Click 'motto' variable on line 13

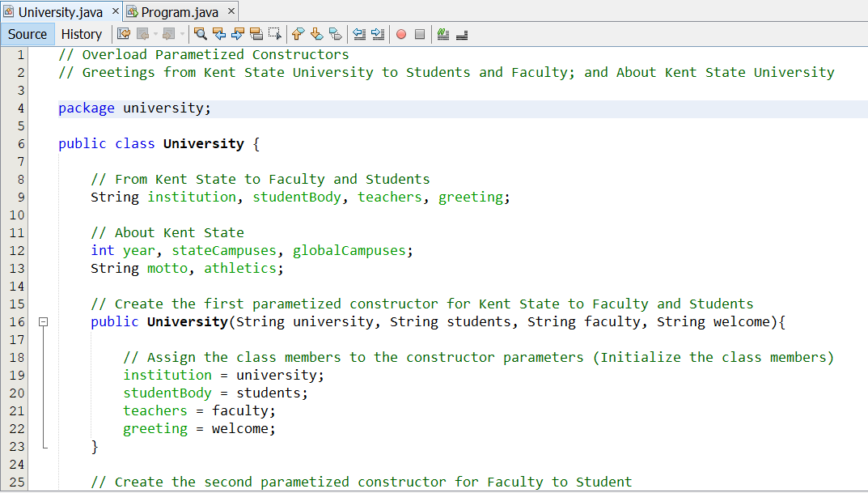click(x=167, y=269)
